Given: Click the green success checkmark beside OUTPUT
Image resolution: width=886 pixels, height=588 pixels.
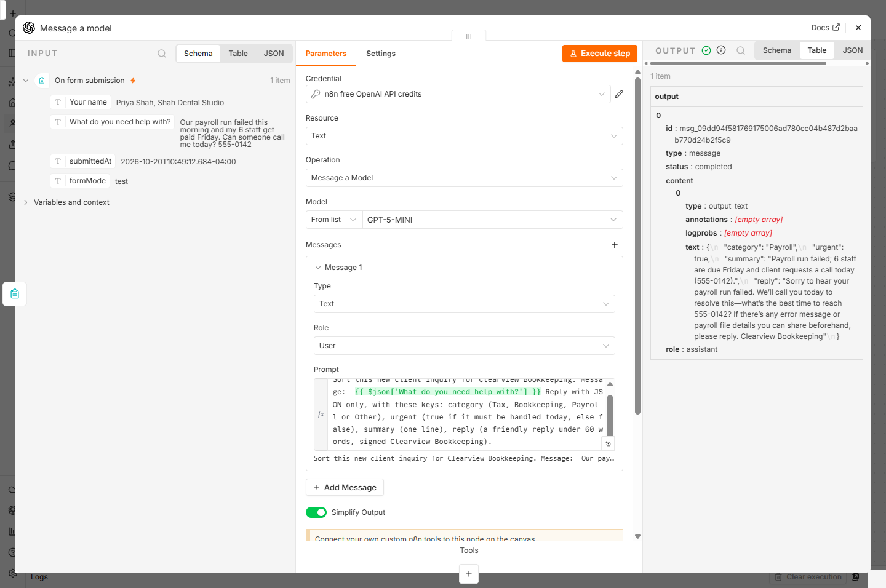Looking at the screenshot, I should tap(706, 50).
